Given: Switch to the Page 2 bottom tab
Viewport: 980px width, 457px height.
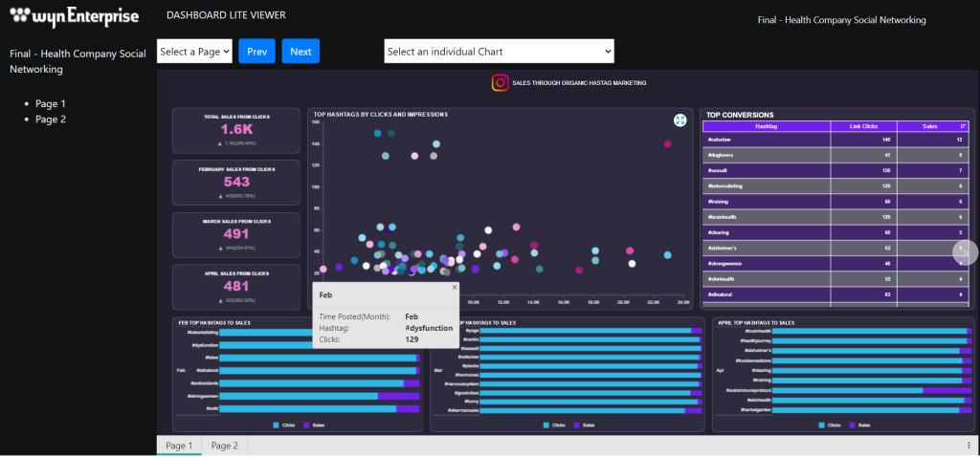Looking at the screenshot, I should pyautogui.click(x=225, y=446).
